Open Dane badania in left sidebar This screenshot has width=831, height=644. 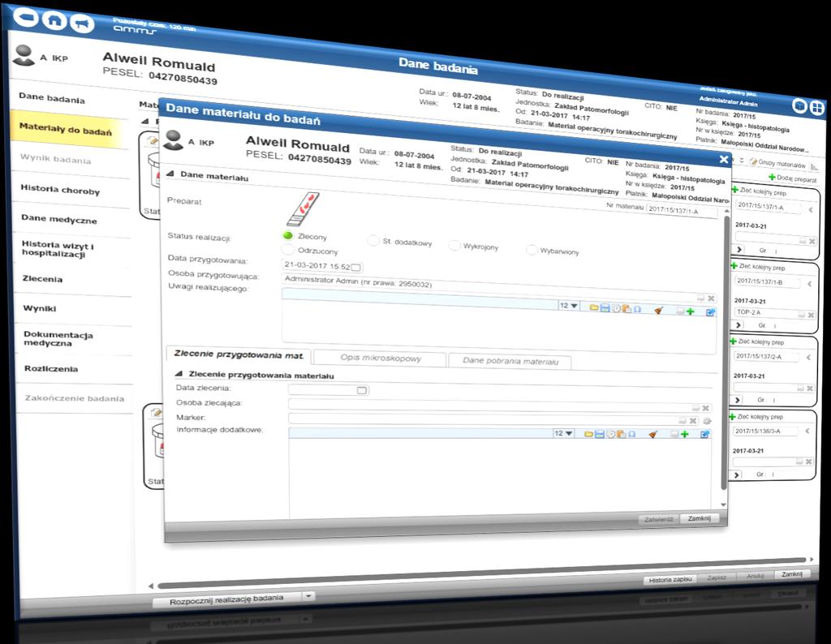pos(52,98)
